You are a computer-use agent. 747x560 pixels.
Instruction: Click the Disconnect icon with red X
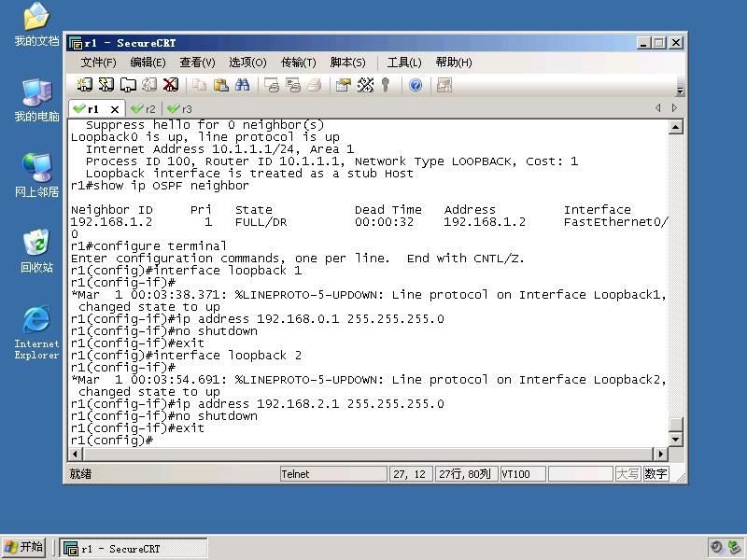(171, 85)
